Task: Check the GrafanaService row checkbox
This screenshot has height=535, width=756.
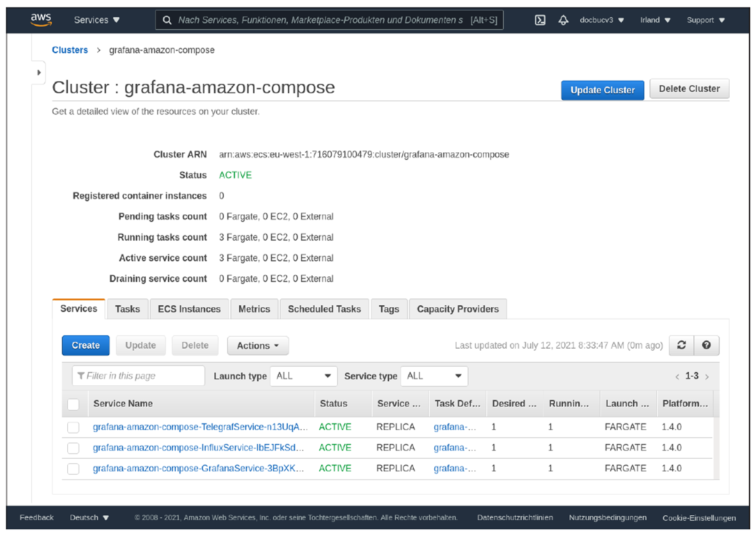Action: click(74, 469)
